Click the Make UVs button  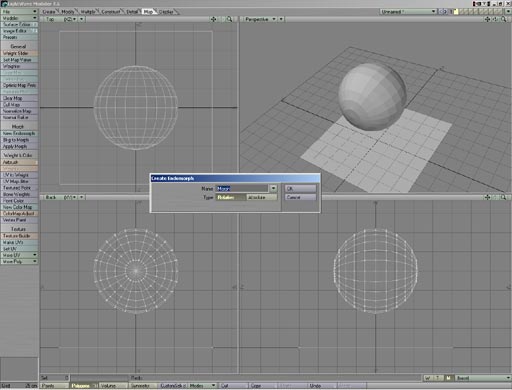tap(19, 242)
